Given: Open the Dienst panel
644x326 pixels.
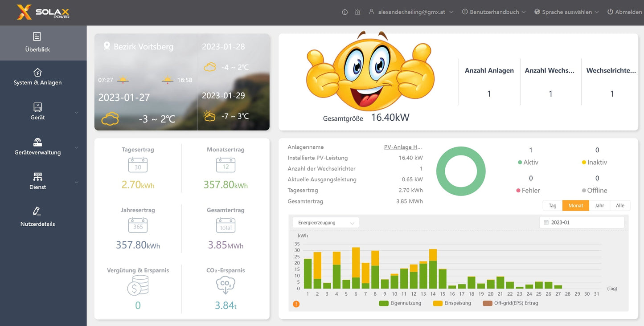Looking at the screenshot, I should point(37,181).
